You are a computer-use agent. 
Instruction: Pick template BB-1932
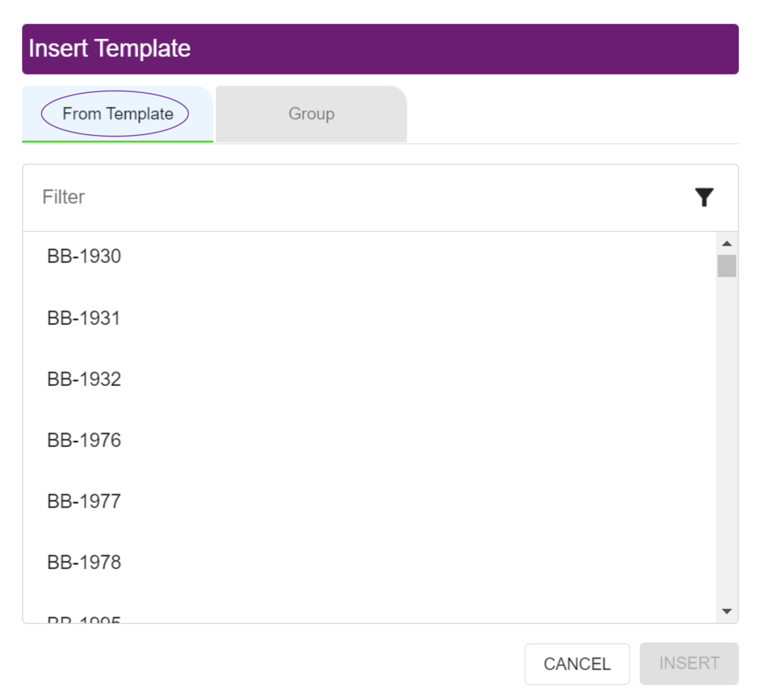(x=84, y=379)
